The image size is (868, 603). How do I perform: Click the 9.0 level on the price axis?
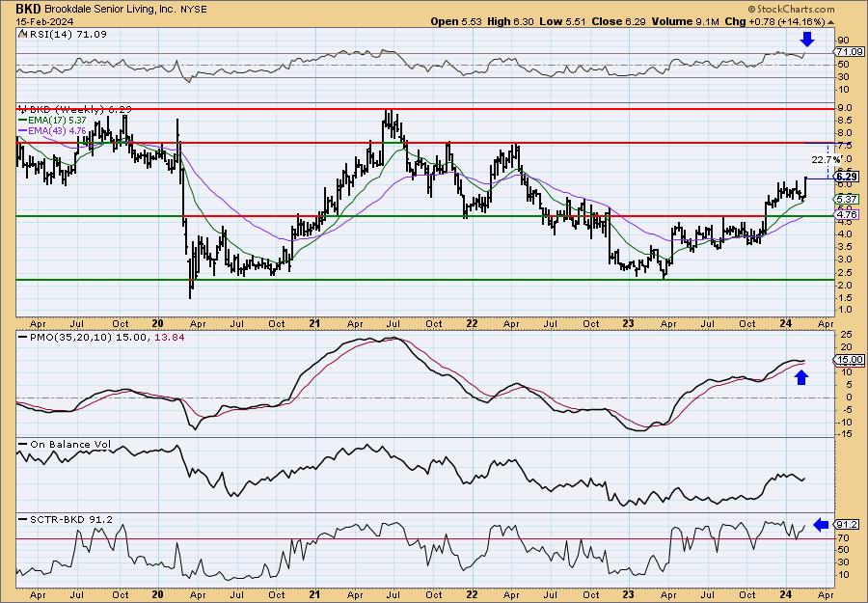click(845, 107)
